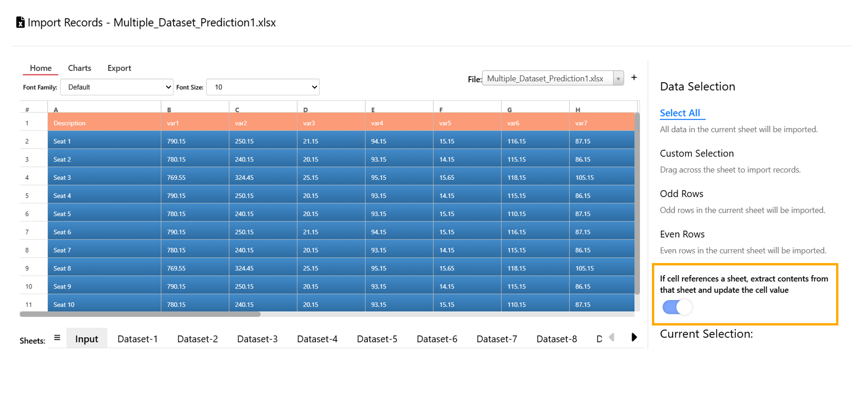Click the Select All link
This screenshot has height=399, width=868.
[x=680, y=113]
